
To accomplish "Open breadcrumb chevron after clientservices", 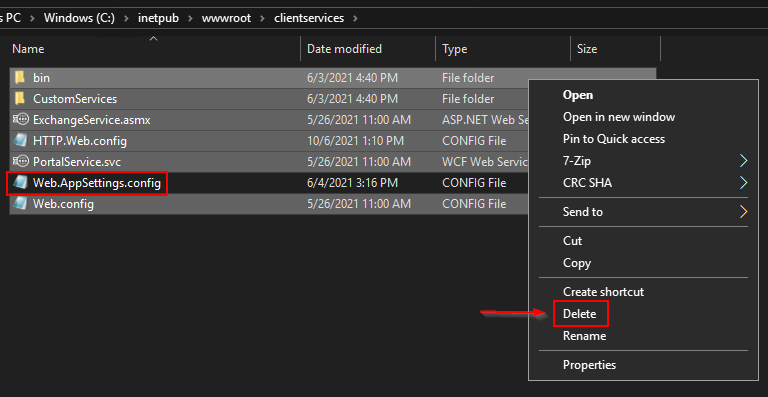I will point(355,19).
